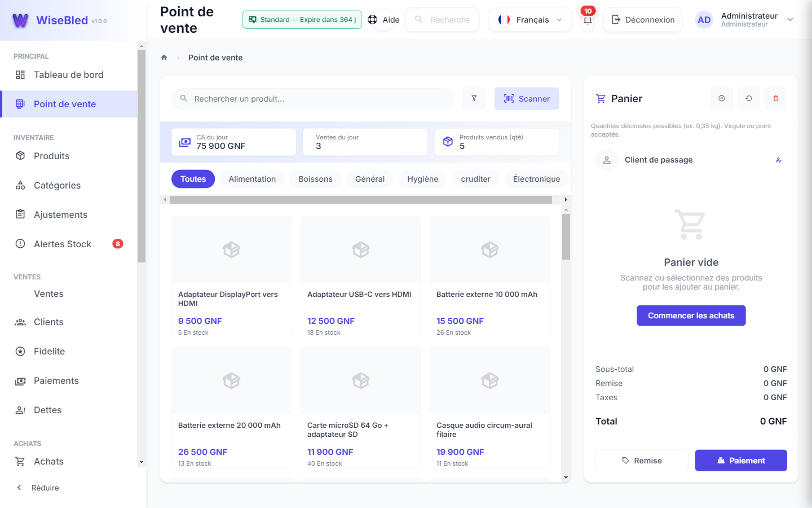Viewport: 812px width, 508px height.
Task: Click the Paiements cash icon
Action: point(20,381)
